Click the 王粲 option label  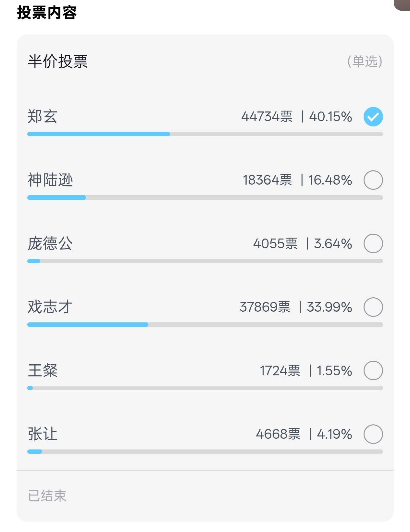(x=43, y=370)
